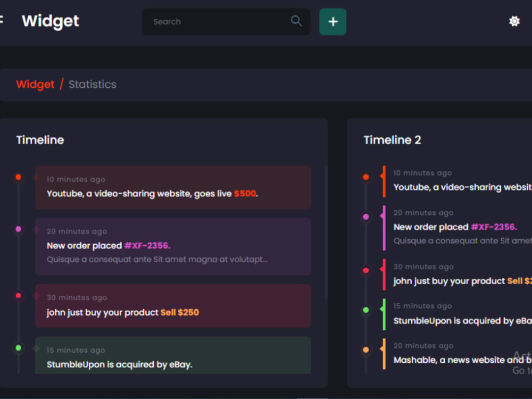Toggle the sidebar menu icon beside Widget

tap(2, 20)
